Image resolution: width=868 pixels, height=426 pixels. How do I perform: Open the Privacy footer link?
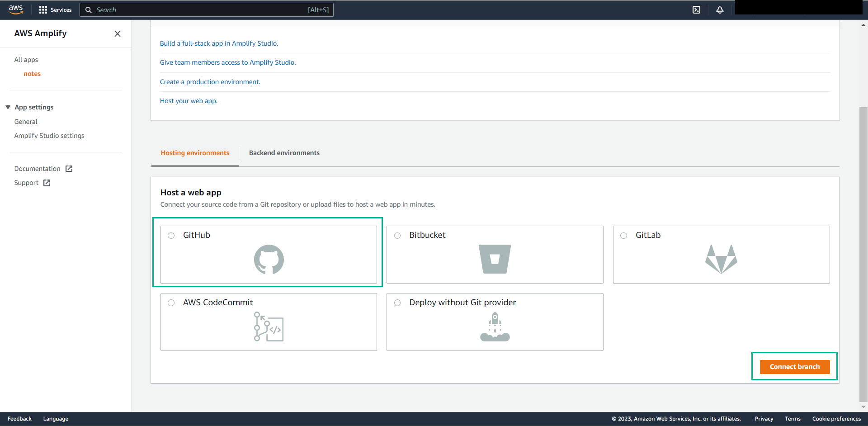coord(764,419)
